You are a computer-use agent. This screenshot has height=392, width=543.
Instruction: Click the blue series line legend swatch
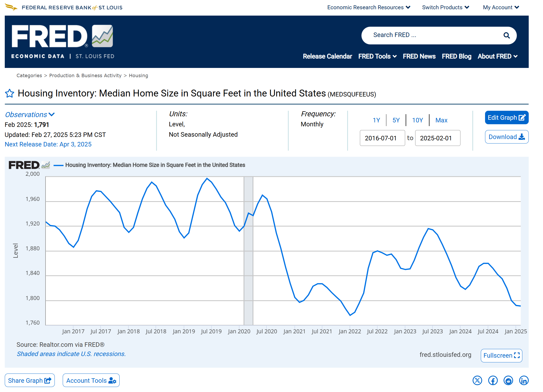58,165
